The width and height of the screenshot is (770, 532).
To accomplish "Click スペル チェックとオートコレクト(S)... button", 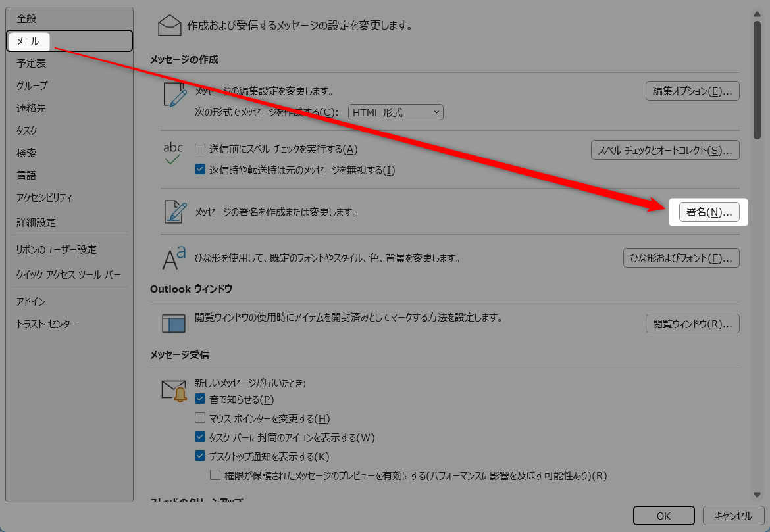I will point(665,150).
